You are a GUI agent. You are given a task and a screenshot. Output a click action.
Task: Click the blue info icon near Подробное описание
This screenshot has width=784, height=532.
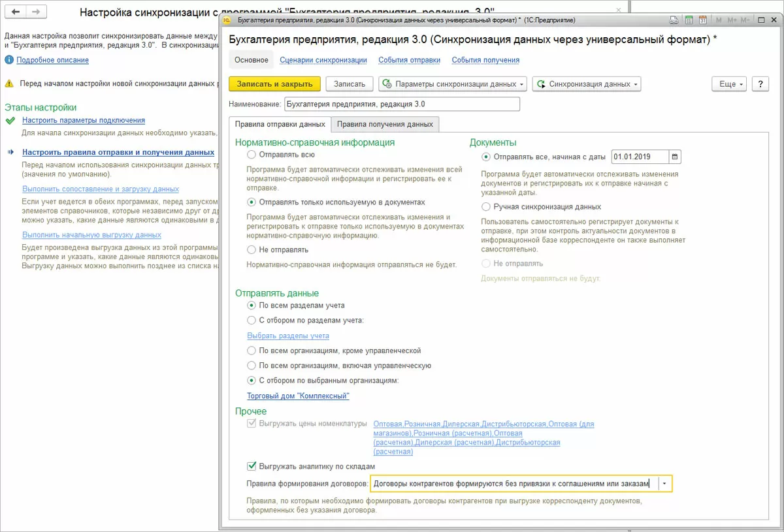9,60
